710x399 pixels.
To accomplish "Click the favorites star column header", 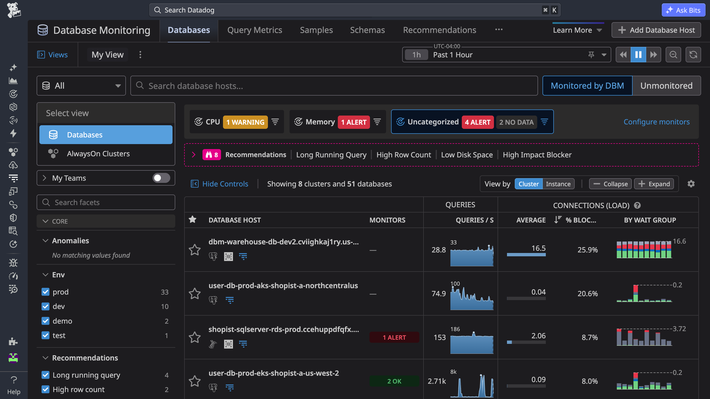I will [192, 220].
